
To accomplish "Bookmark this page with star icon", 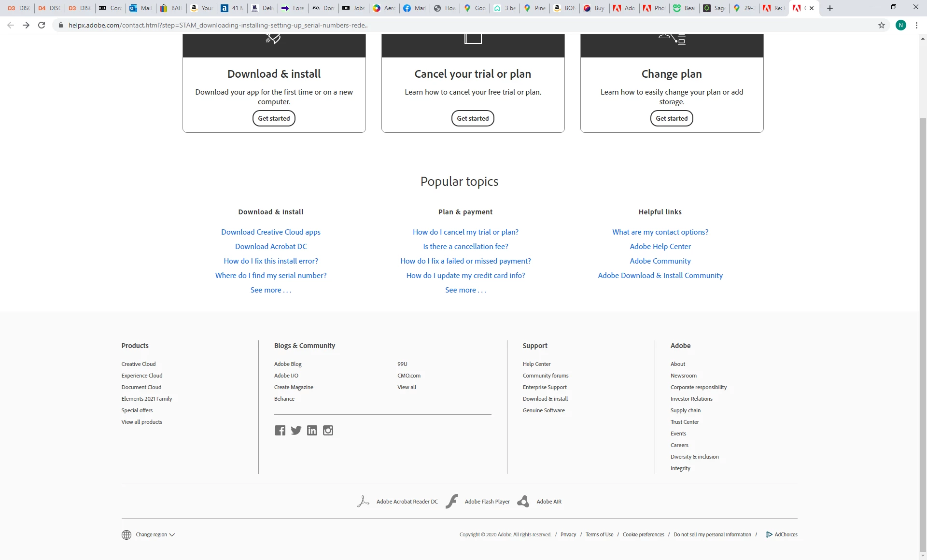I will tap(882, 25).
